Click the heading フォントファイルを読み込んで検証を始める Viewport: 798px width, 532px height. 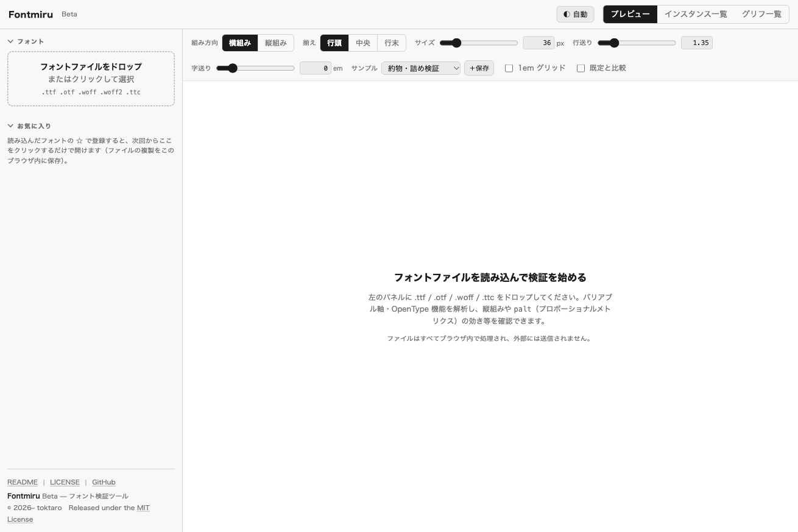point(490,278)
